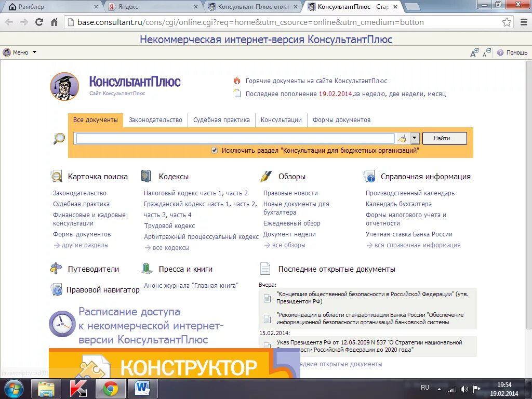
Task: Follow все кодексы link
Action: (170, 248)
